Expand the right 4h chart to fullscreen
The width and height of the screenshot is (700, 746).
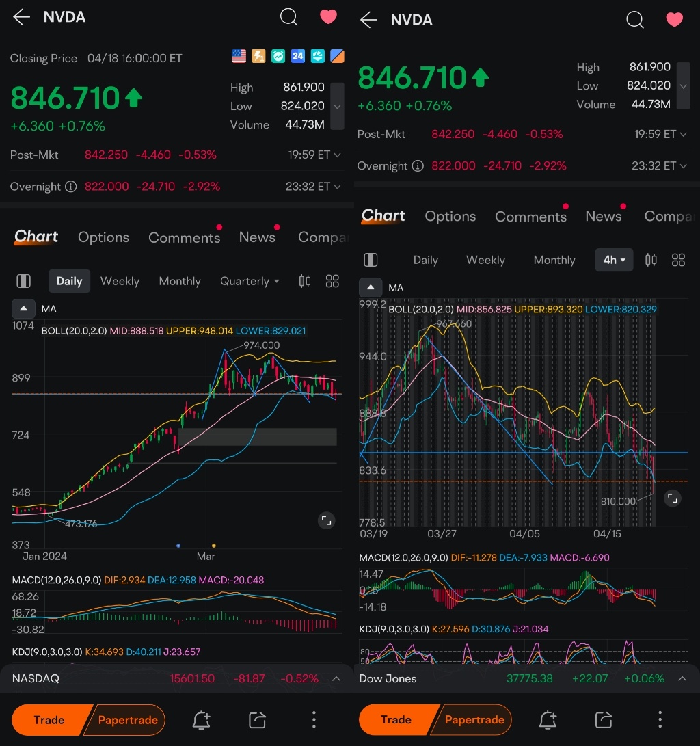click(673, 498)
